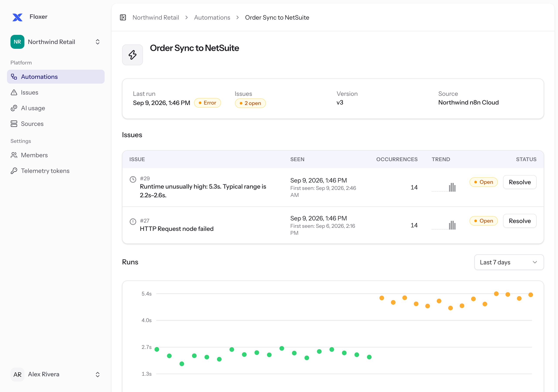This screenshot has width=558, height=392.
Task: Click the OCCURRENCES column header
Action: click(397, 159)
